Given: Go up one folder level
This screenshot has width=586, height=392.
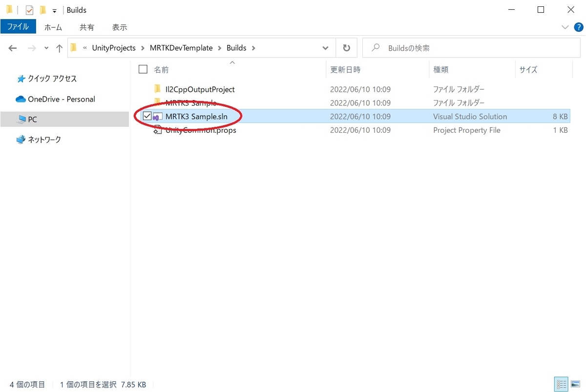Looking at the screenshot, I should (59, 48).
